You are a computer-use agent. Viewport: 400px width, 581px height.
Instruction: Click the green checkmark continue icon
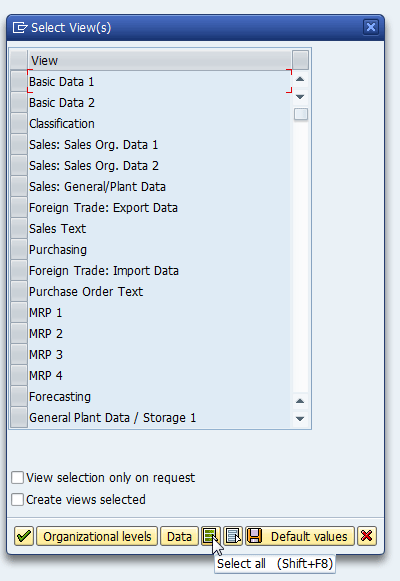24,536
